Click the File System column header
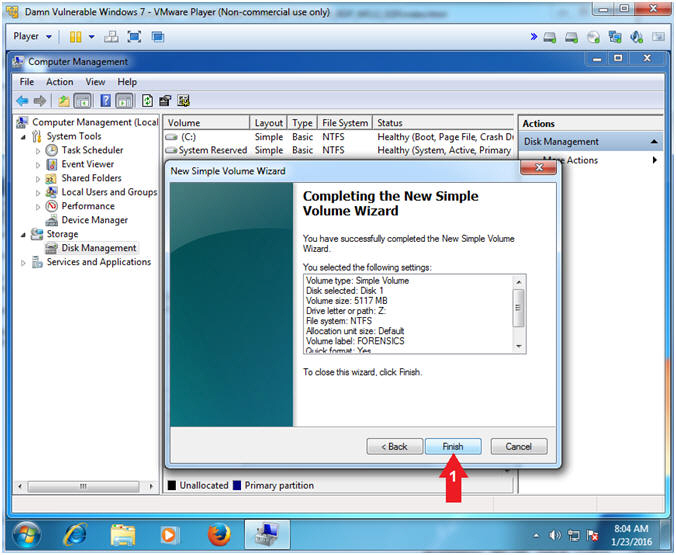This screenshot has height=555, width=676. (x=345, y=123)
